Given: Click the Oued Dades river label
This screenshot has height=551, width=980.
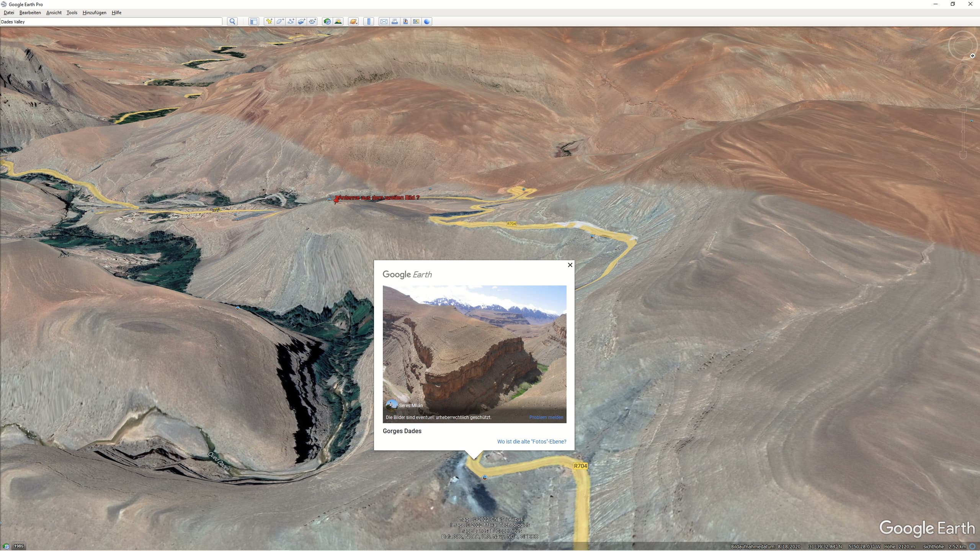Looking at the screenshot, I should coord(219,461).
